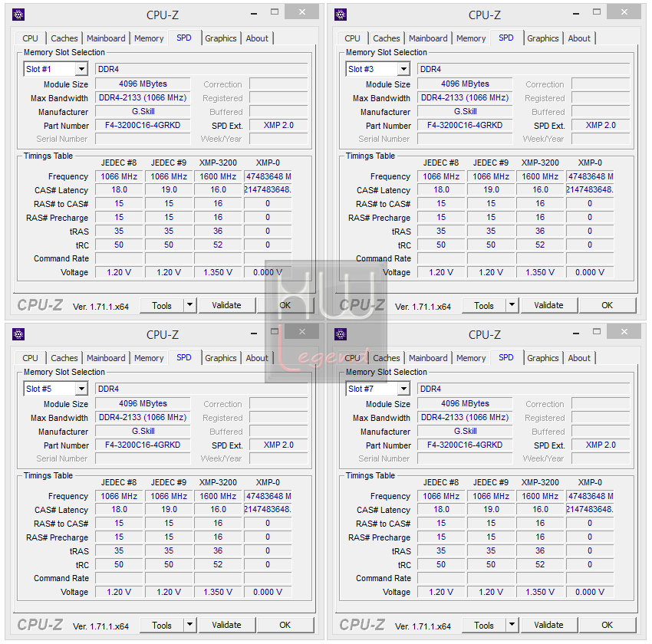This screenshot has height=644, width=652.
Task: Open the Slot #7 memory slot dropdown
Action: pyautogui.click(x=403, y=389)
